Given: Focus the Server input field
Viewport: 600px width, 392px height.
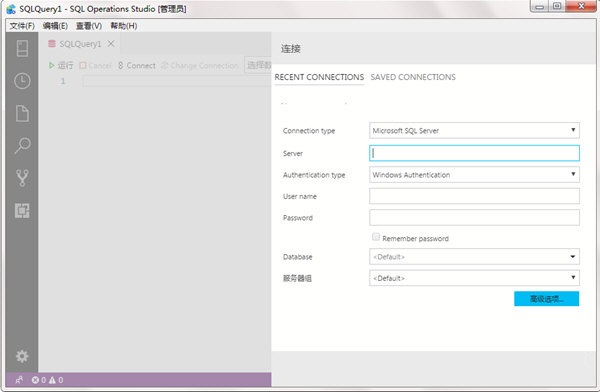Looking at the screenshot, I should tap(474, 153).
